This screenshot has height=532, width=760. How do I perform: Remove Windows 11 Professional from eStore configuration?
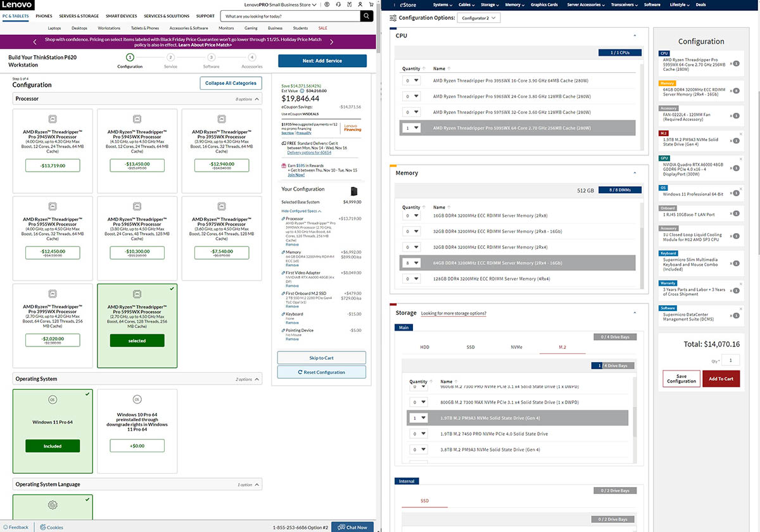[740, 187]
